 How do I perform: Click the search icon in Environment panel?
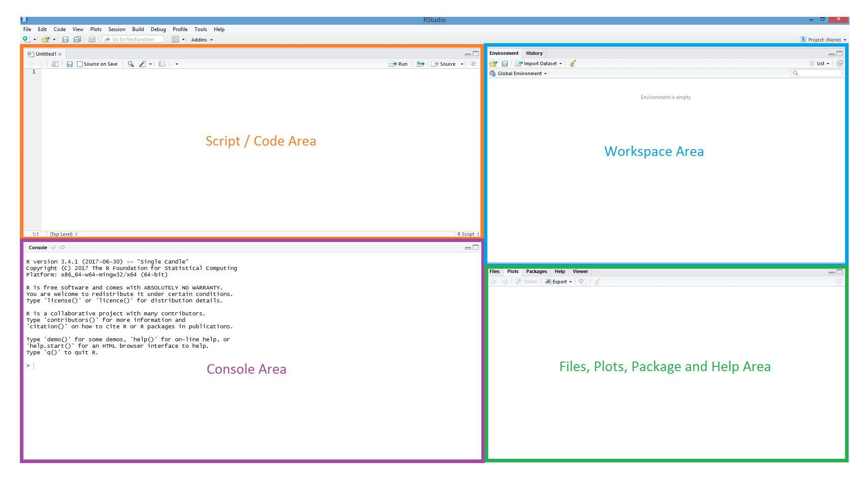pos(795,73)
